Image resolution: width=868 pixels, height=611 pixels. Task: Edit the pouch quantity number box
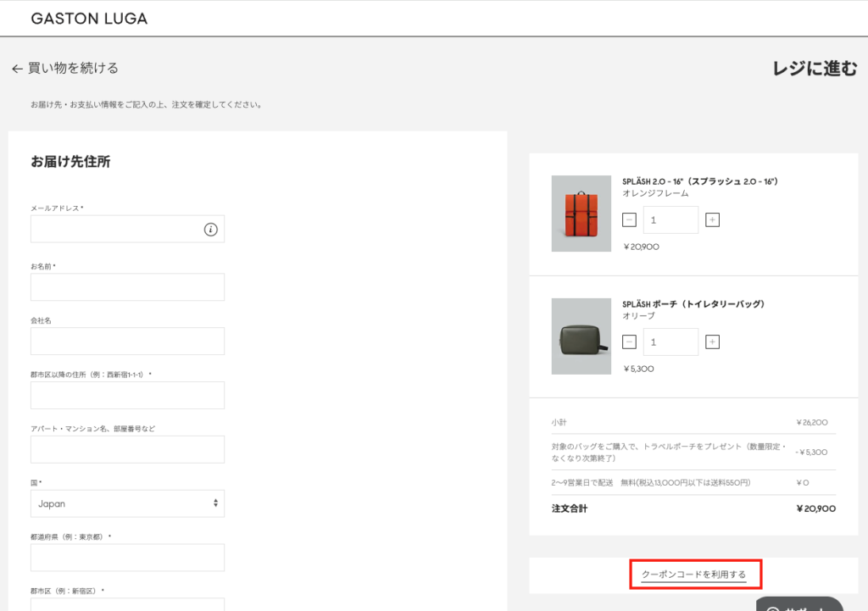coord(670,342)
